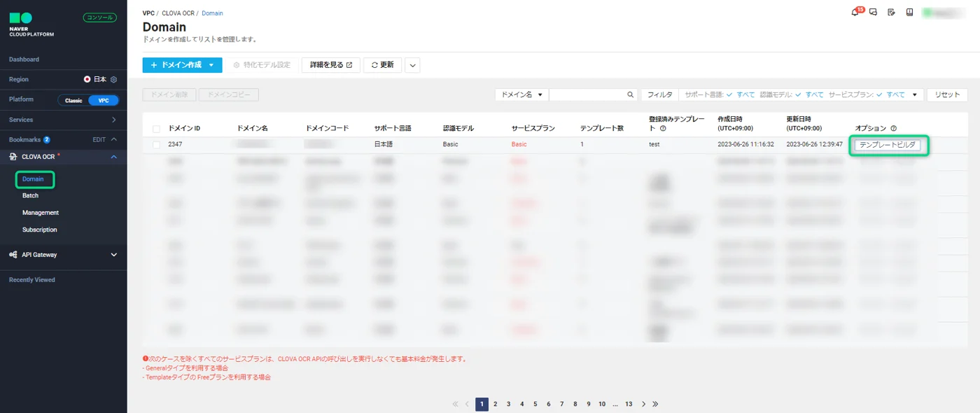The image size is (980, 413).
Task: Click inside the domain search text field
Action: click(x=587, y=94)
